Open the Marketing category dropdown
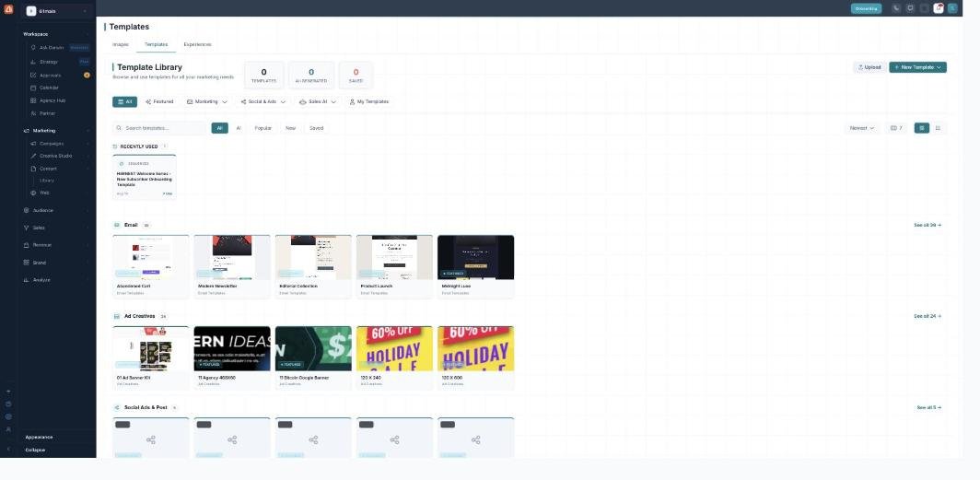The height and width of the screenshot is (480, 980). click(207, 102)
